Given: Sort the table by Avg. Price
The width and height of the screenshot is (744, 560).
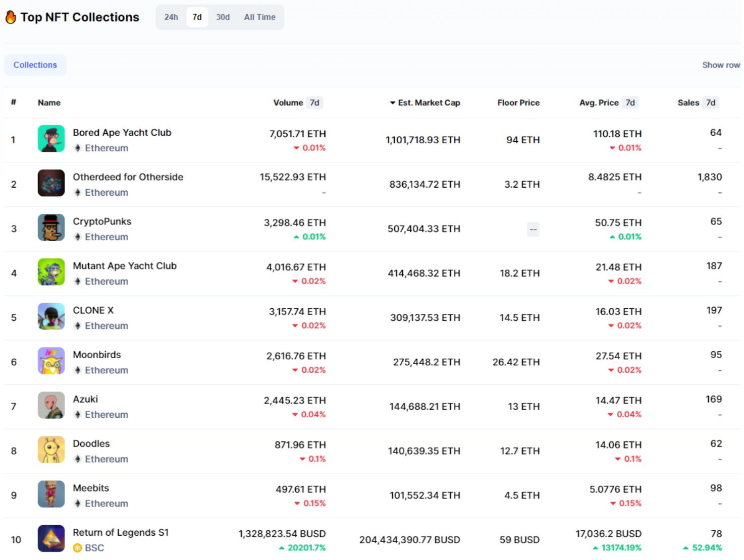Looking at the screenshot, I should tap(599, 102).
